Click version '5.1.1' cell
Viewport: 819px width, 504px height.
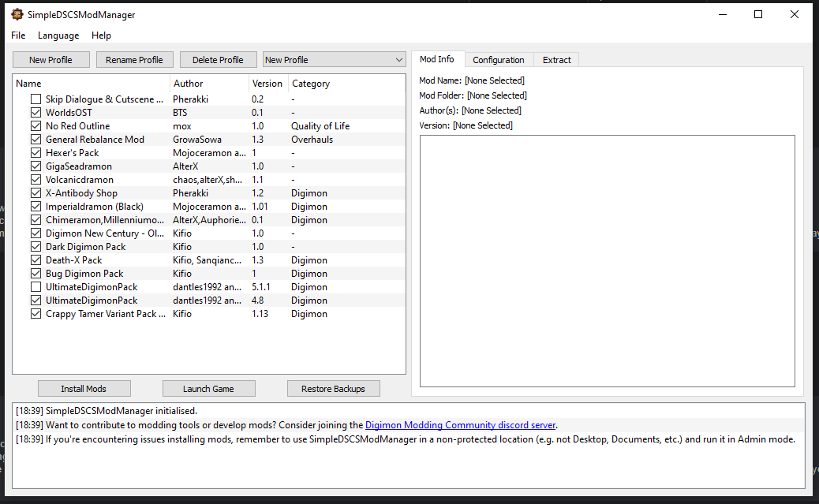click(260, 287)
